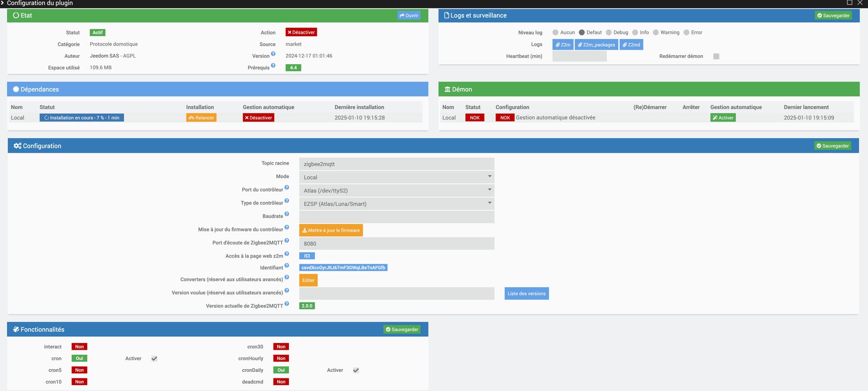Screen dimensions: 868x391
Task: Click Ouvrir in the Etat panel
Action: 409,15
